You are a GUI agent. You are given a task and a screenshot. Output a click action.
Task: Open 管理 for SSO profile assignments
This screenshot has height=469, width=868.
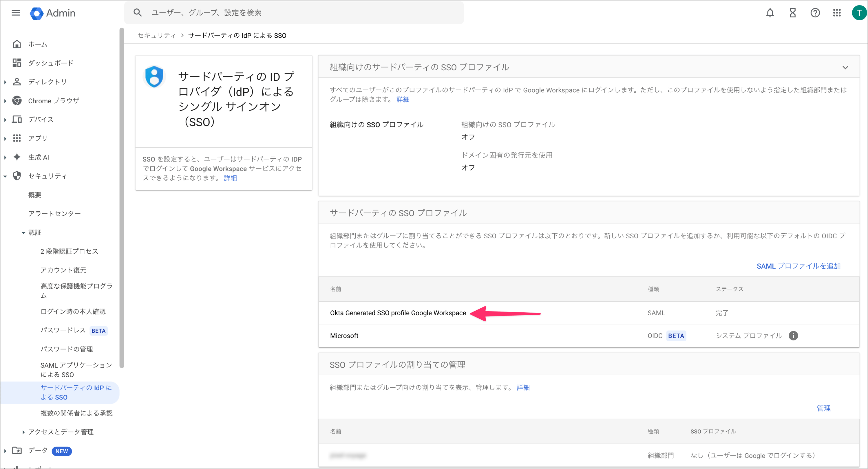824,408
